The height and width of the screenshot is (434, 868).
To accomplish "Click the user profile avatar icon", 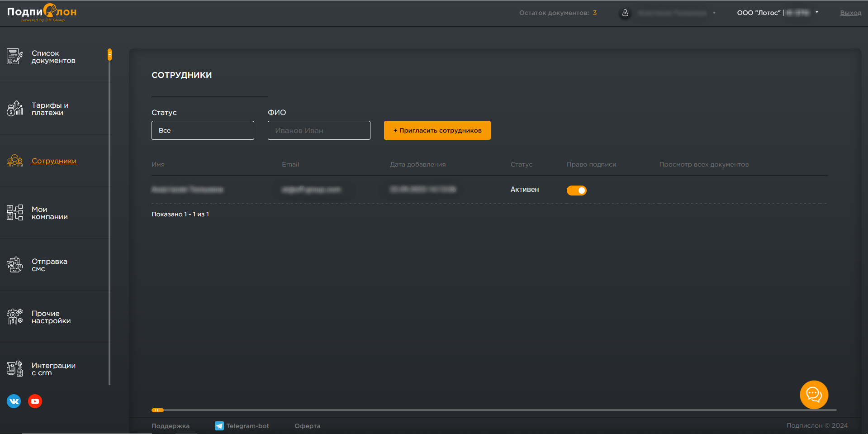I will (x=625, y=13).
